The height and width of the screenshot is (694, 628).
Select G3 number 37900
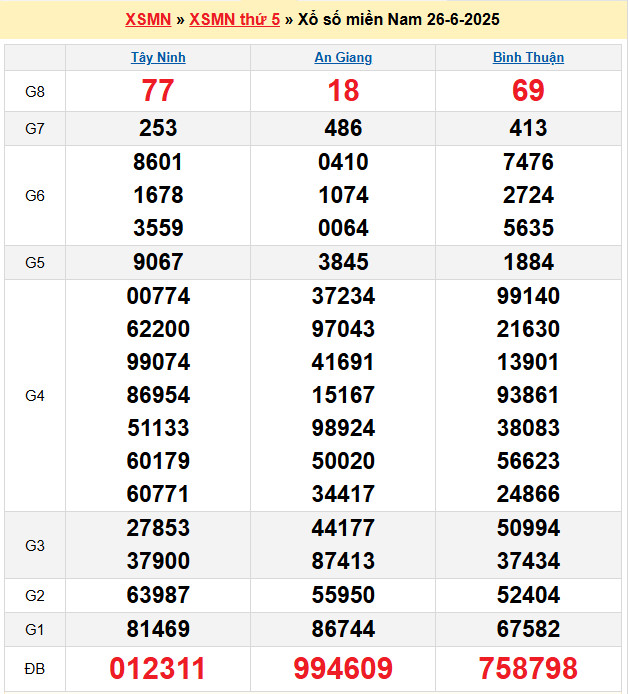(158, 561)
